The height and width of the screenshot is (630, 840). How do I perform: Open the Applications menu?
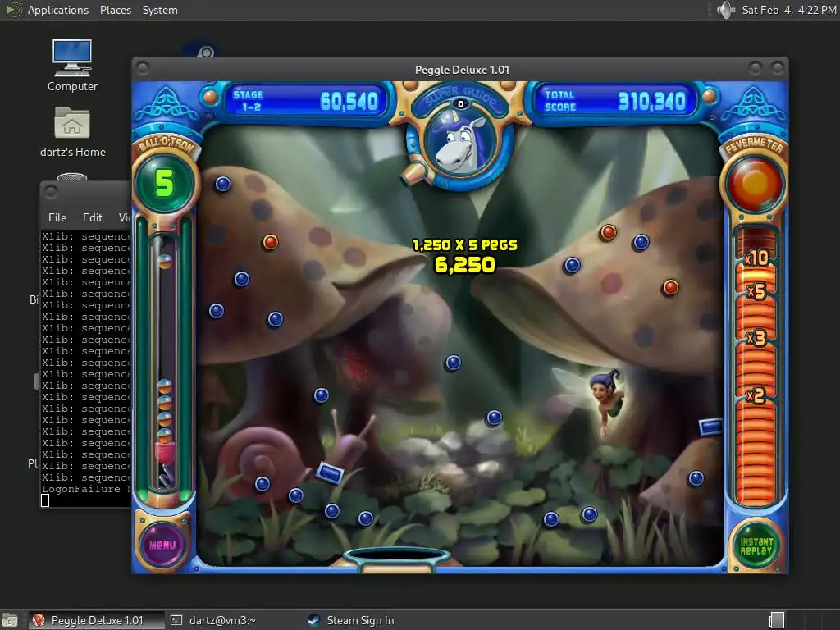(x=58, y=10)
